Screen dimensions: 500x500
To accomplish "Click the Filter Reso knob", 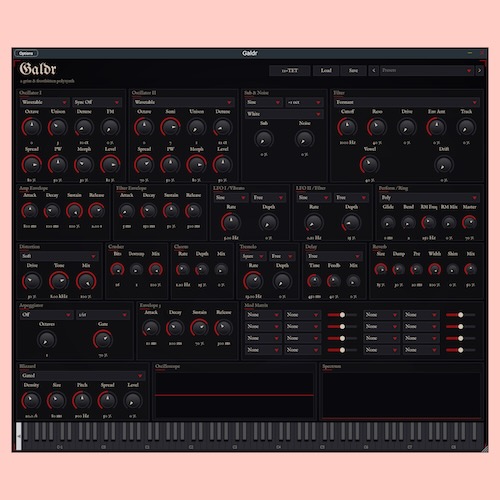I will [x=377, y=127].
